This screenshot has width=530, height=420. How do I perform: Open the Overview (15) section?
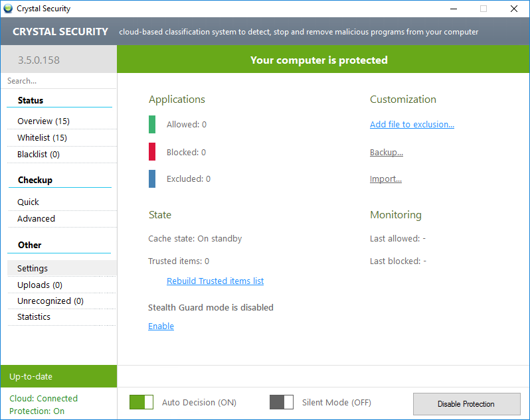[x=62, y=121]
